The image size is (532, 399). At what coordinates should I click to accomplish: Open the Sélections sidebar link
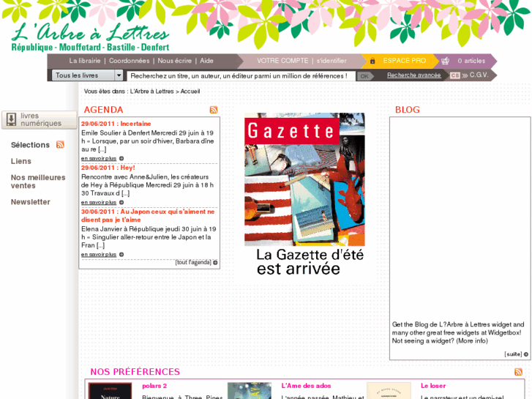[x=30, y=145]
